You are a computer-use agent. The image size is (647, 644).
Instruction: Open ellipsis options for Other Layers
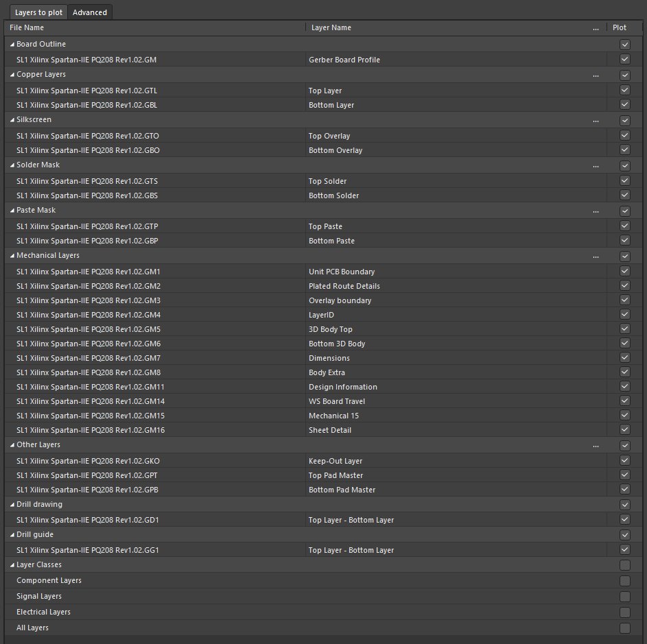tap(596, 446)
